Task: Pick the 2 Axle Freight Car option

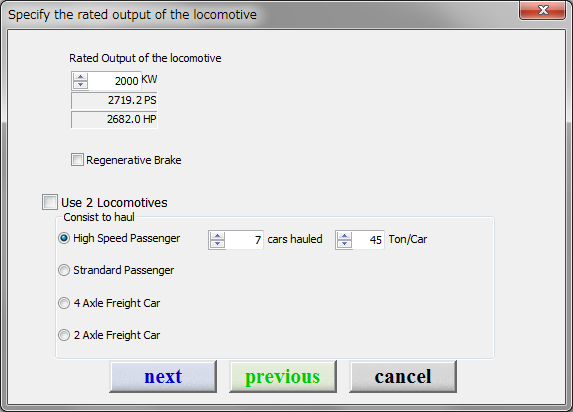Action: 64,335
